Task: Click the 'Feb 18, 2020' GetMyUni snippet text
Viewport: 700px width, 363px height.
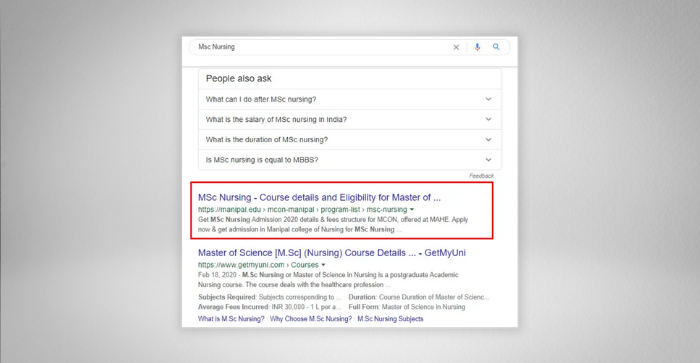Action: (x=328, y=280)
